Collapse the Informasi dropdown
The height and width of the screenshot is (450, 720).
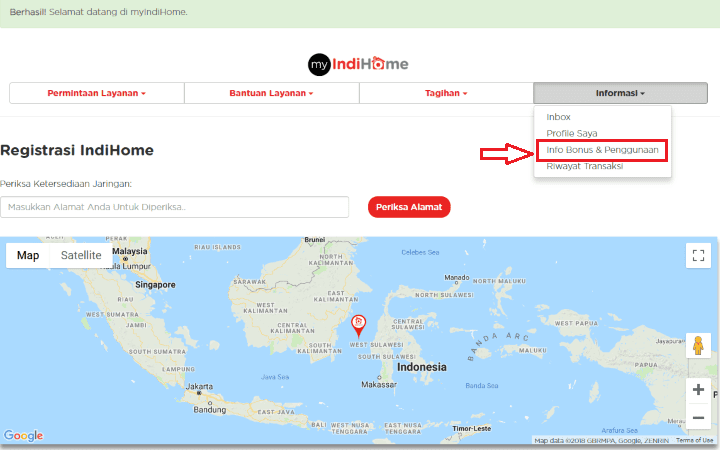620,93
